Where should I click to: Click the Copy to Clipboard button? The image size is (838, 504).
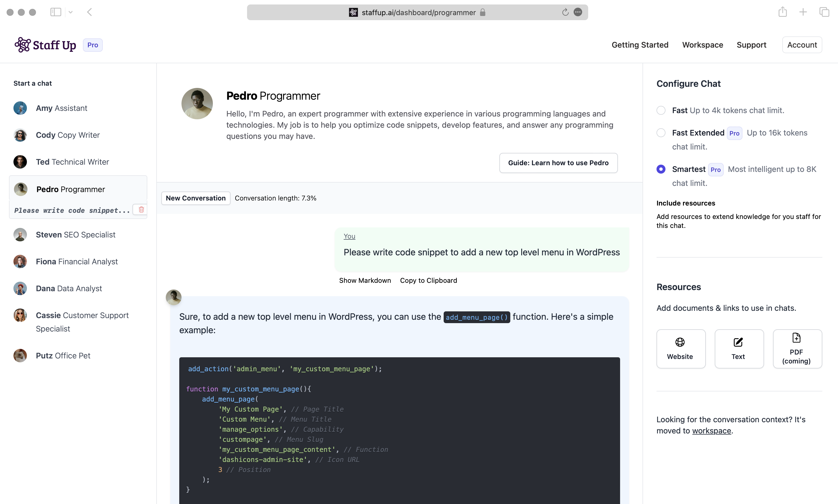click(428, 279)
